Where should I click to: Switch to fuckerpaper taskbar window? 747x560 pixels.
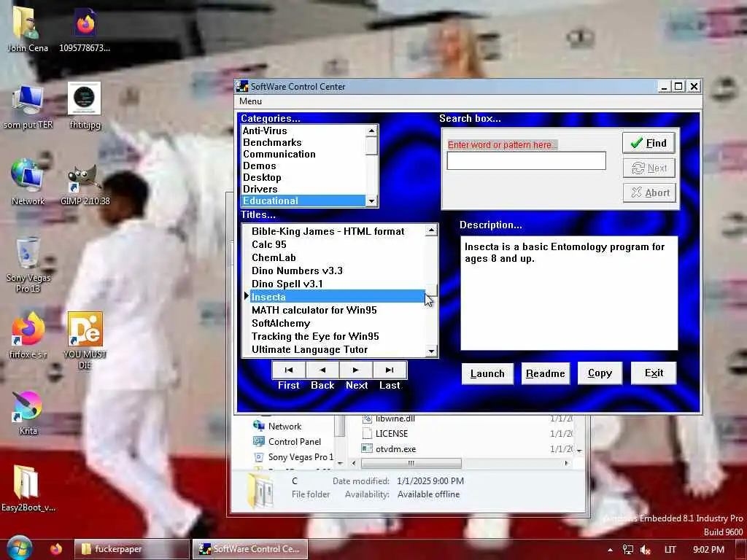131,549
